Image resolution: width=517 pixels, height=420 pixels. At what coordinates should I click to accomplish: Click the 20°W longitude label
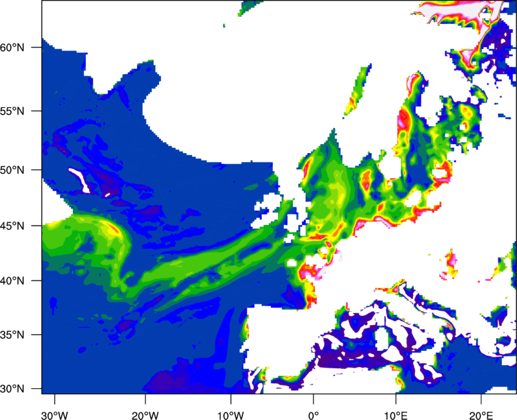145,415
